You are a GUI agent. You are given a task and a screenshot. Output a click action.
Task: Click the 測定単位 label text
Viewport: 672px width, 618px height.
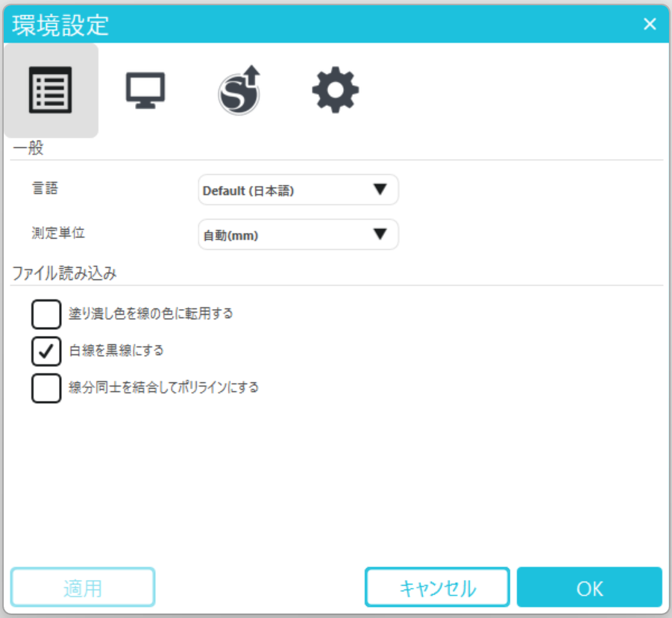58,233
